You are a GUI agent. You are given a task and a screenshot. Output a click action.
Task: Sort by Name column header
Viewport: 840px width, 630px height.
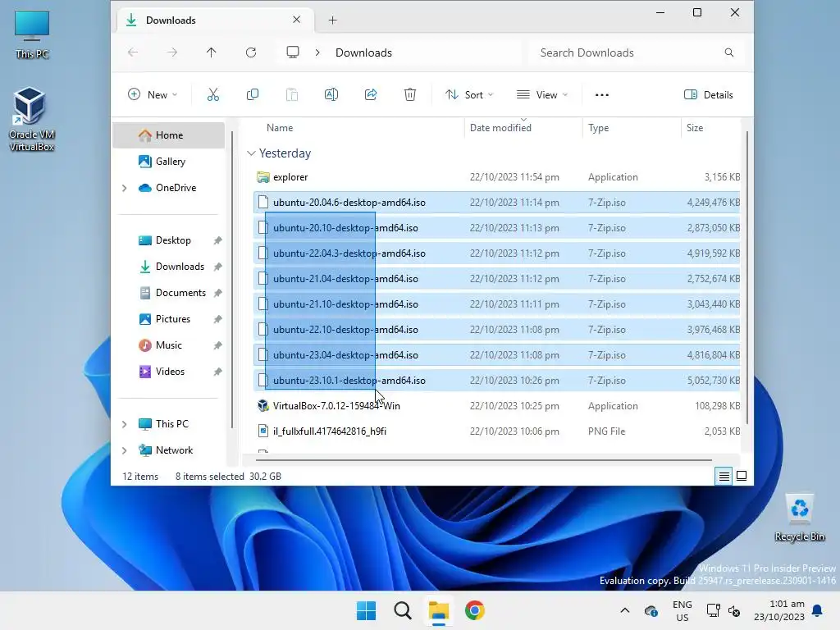(358, 128)
